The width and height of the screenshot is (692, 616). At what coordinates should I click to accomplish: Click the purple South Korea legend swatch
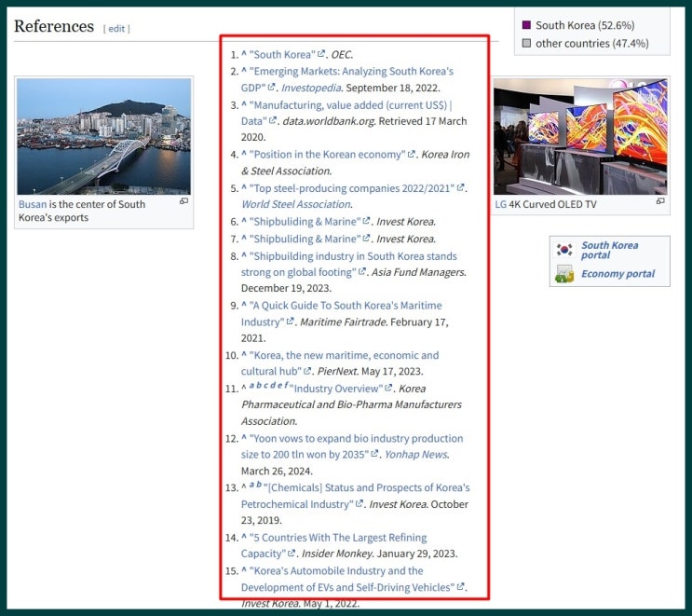526,25
